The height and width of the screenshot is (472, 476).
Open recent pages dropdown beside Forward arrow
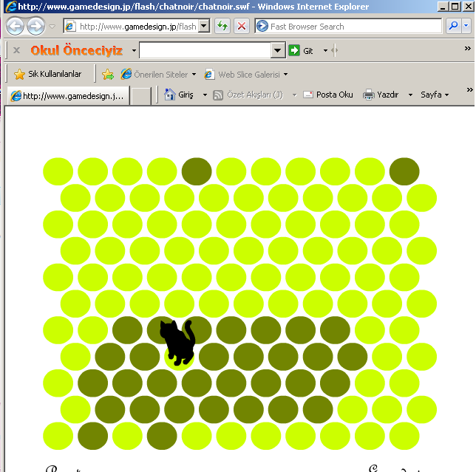[x=52, y=27]
